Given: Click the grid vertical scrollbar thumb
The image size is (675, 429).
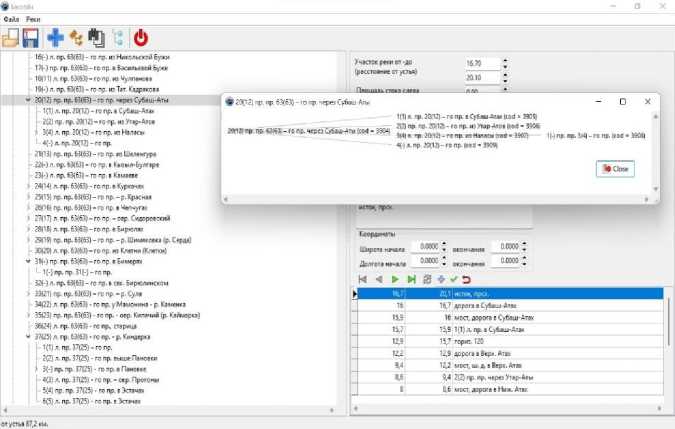Looking at the screenshot, I should pos(668,321).
